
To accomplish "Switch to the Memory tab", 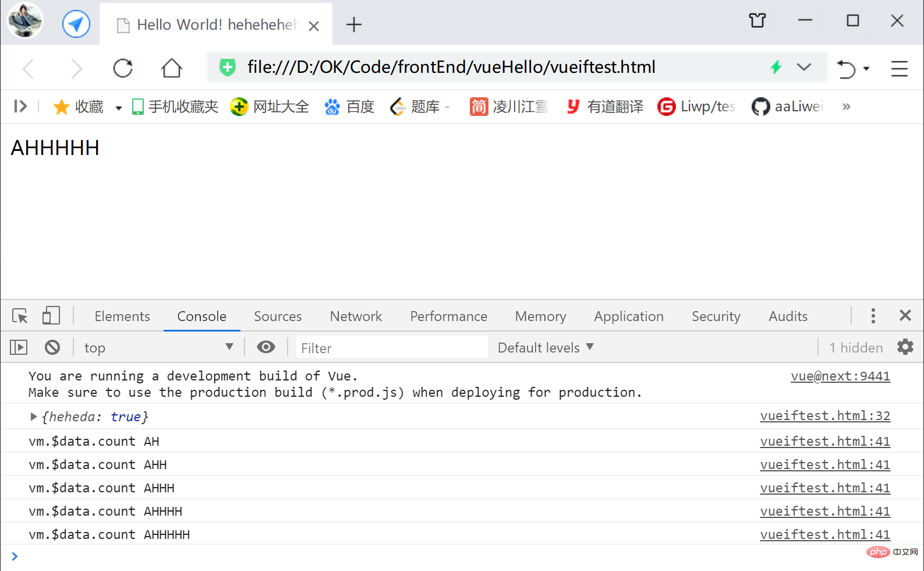I will coord(540,316).
